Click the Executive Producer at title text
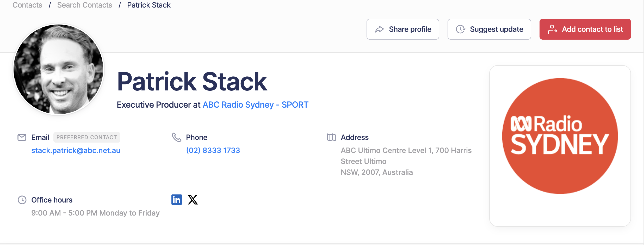Screen dimensions: 644x245 pyautogui.click(x=158, y=105)
